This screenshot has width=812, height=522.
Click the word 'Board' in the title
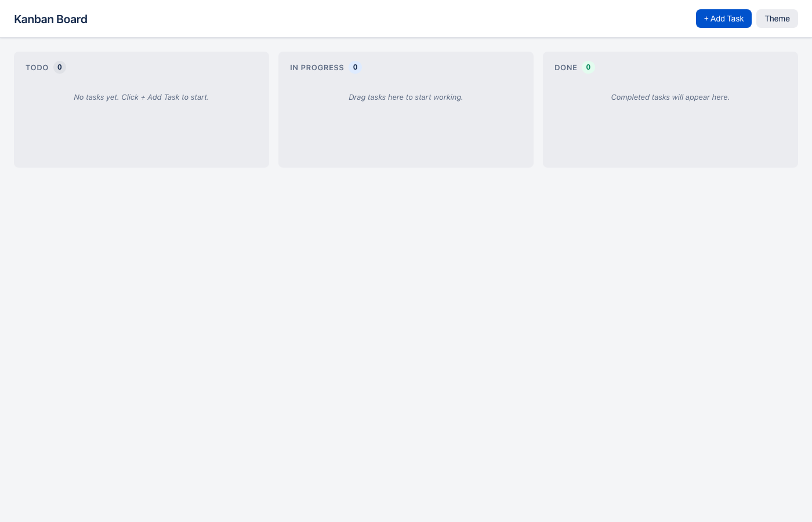(x=71, y=19)
